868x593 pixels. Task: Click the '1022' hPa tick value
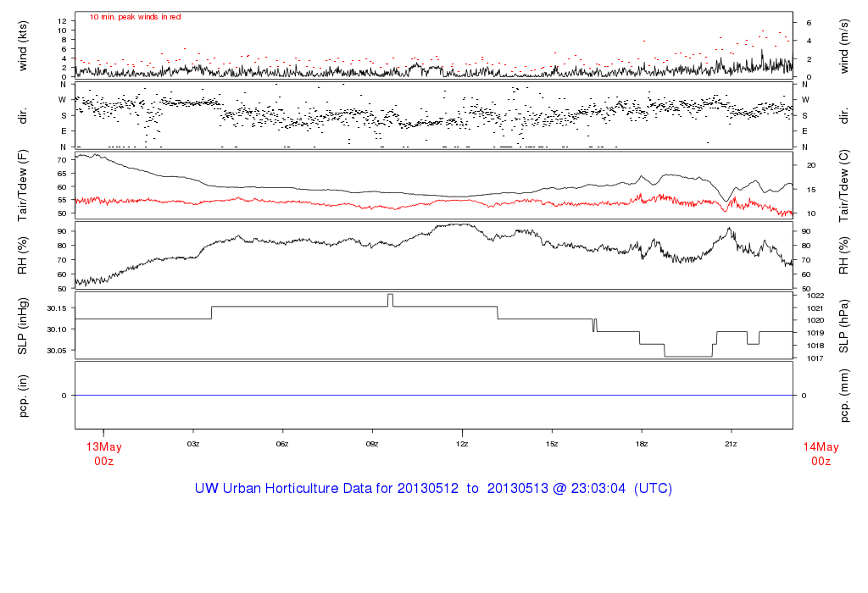tap(816, 296)
